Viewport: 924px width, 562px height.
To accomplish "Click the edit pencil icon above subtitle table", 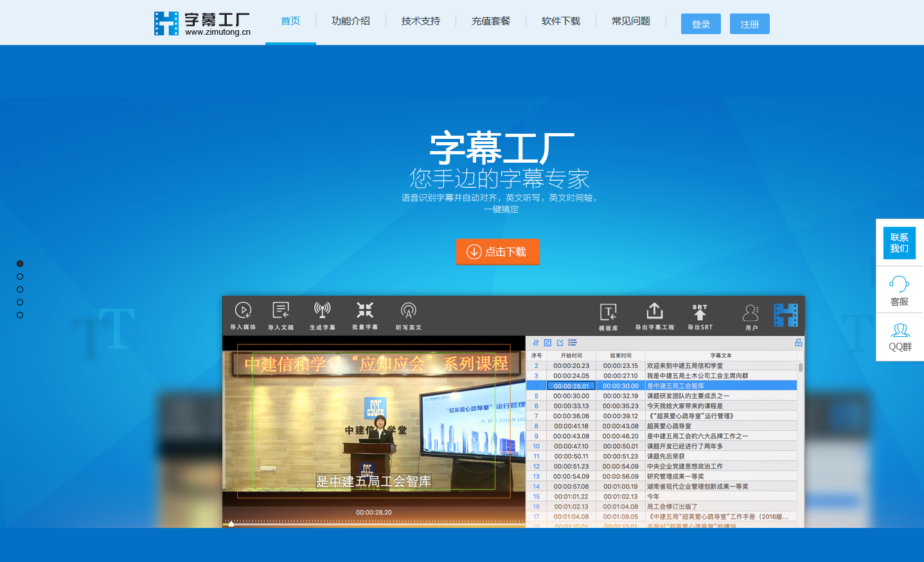I will click(x=560, y=343).
